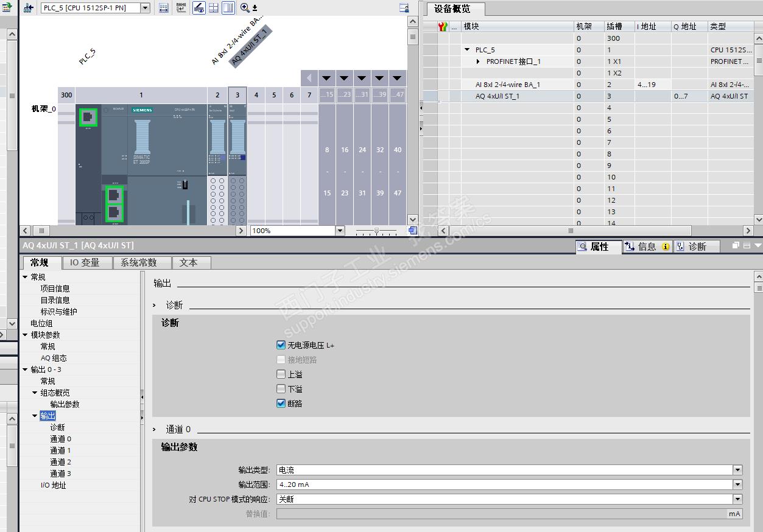Collapse inspector using the down arrow at far right
This screenshot has width=763, height=532.
[x=758, y=245]
